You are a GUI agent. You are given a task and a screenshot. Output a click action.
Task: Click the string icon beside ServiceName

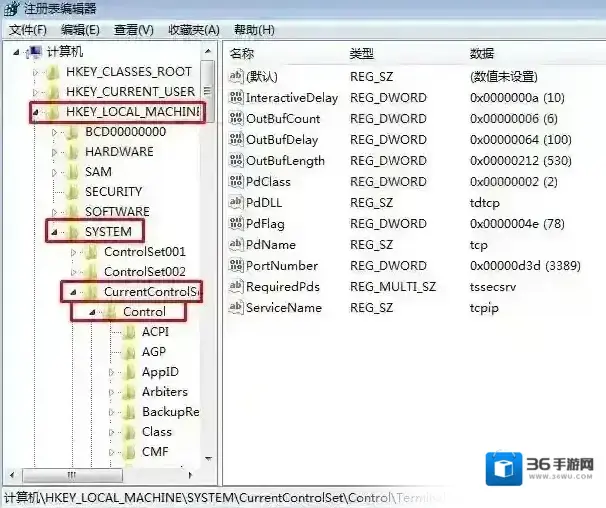tap(236, 307)
